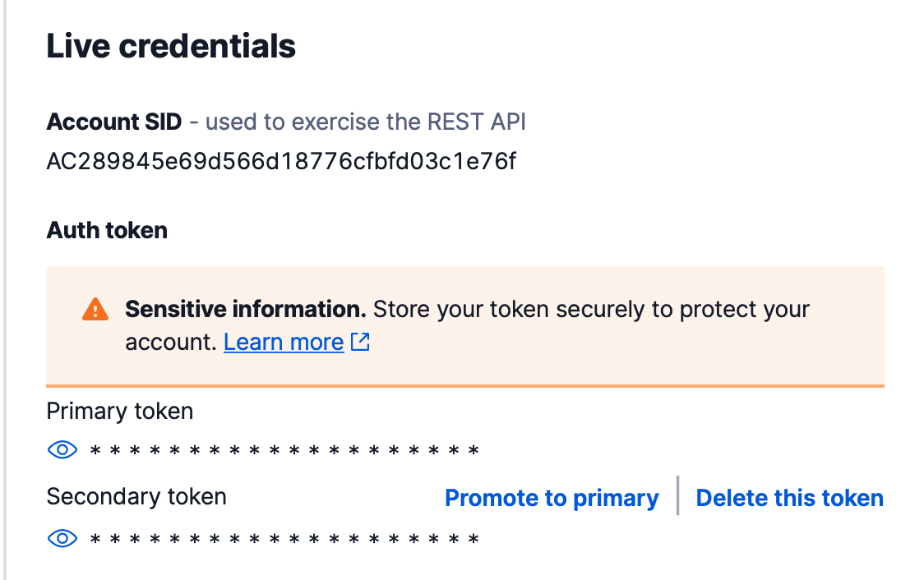Click the Primary token label
This screenshot has width=924, height=580.
120,411
